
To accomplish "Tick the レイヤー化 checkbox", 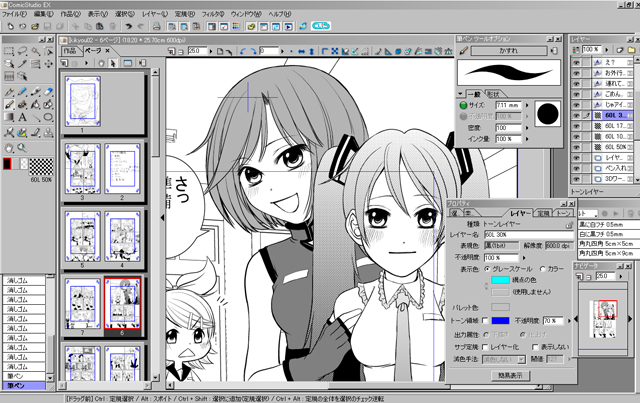I will (x=485, y=347).
